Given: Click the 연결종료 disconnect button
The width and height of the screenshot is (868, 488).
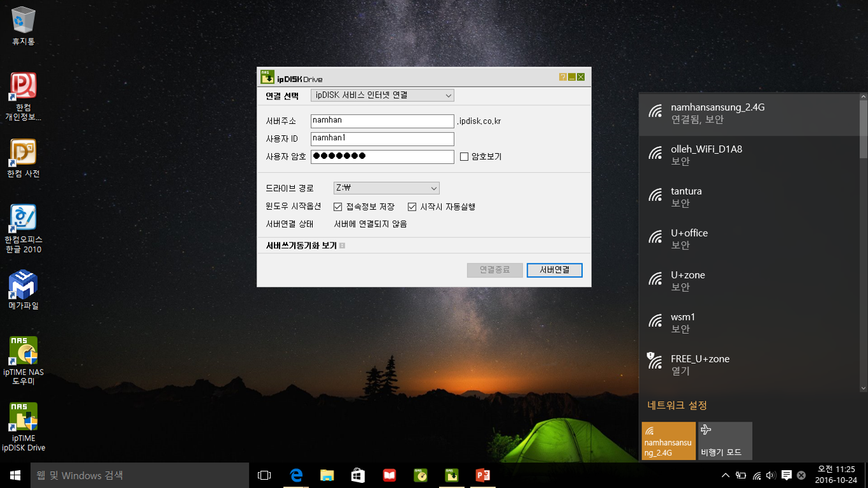Looking at the screenshot, I should coord(495,270).
